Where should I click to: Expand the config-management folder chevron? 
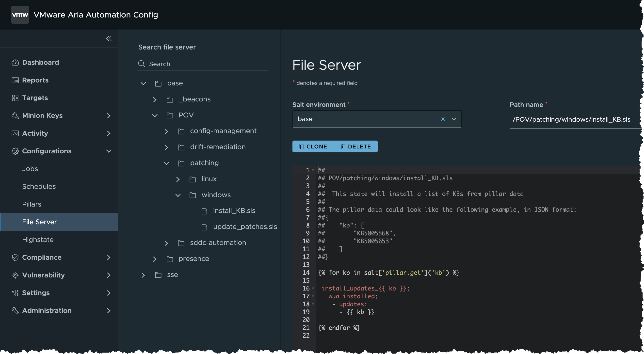coord(166,131)
